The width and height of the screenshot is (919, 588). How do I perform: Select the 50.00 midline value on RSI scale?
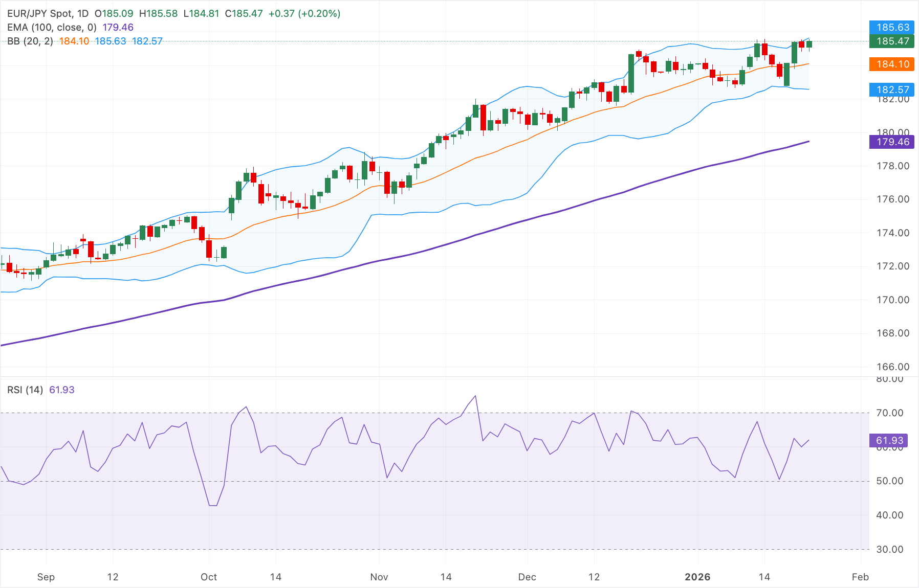(889, 481)
